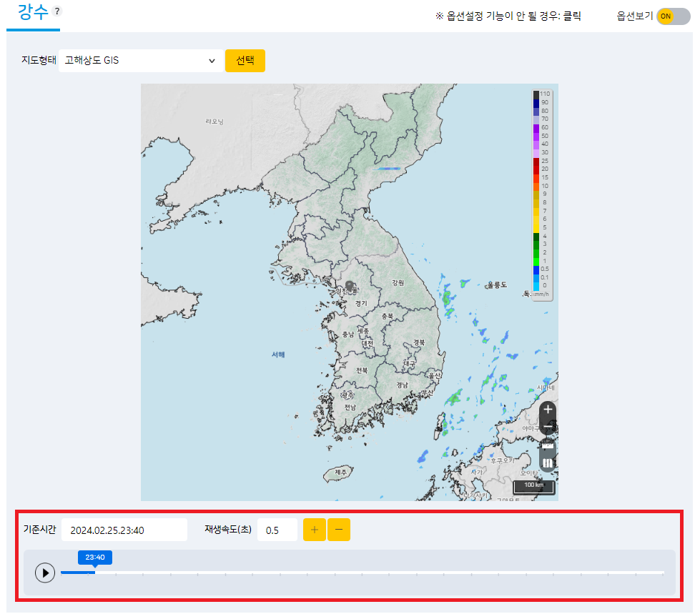Click the 경남 region label
700x614 pixels.
(402, 385)
